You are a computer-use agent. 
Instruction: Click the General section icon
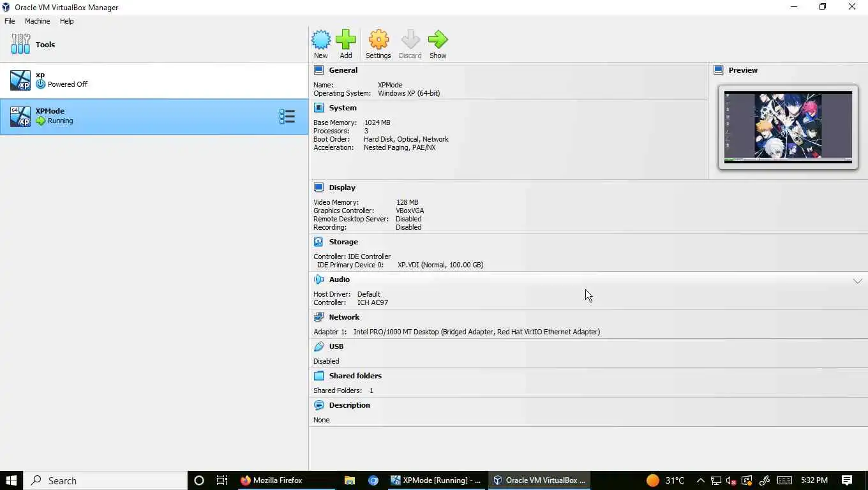pos(319,70)
